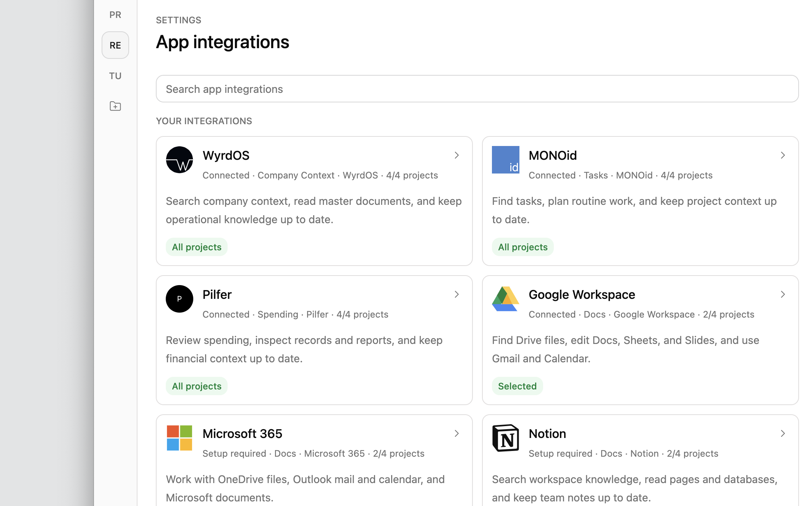Image resolution: width=812 pixels, height=506 pixels.
Task: Click the SETTINGS breadcrumb label
Action: point(178,20)
